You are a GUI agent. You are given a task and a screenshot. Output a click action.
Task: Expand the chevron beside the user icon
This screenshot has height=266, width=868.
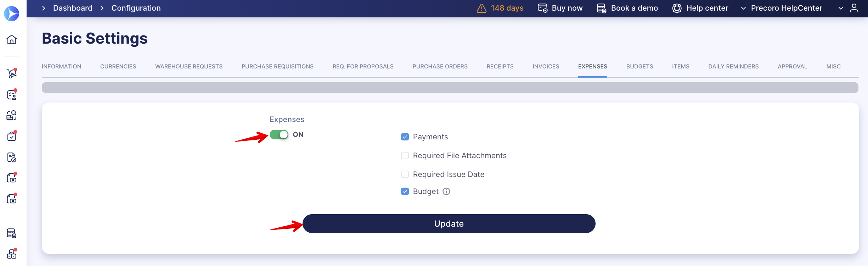[x=841, y=8]
